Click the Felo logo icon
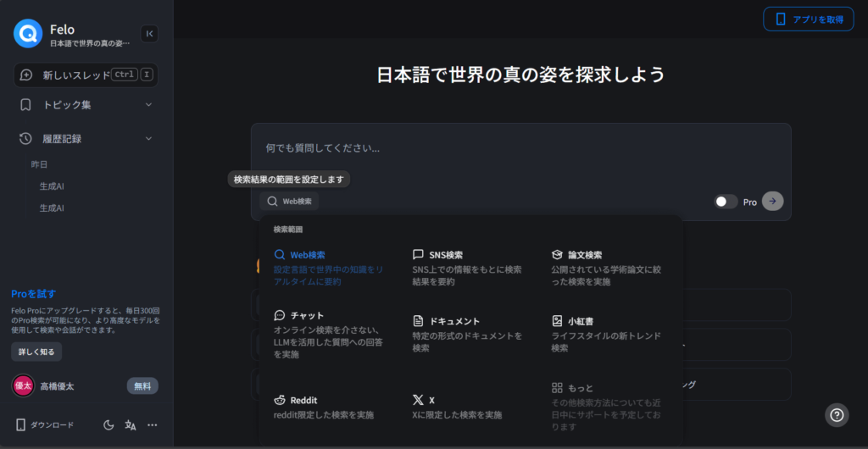 [x=28, y=34]
